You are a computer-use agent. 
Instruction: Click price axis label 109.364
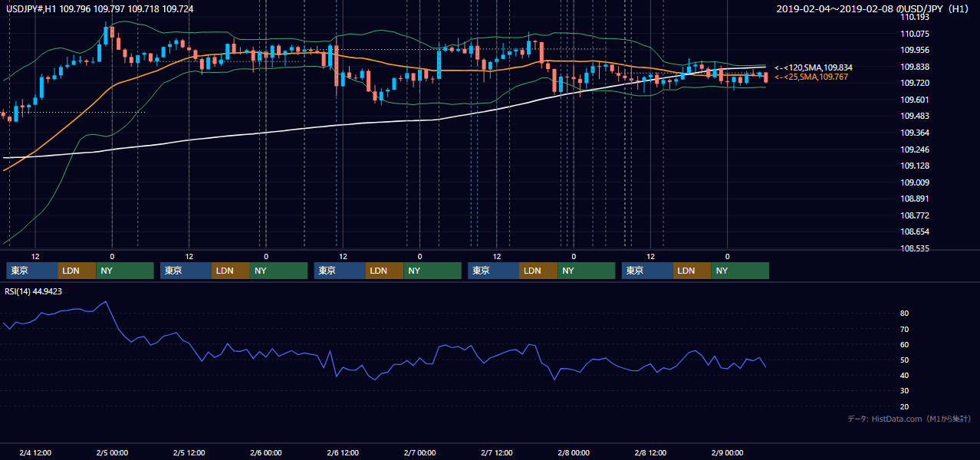915,133
